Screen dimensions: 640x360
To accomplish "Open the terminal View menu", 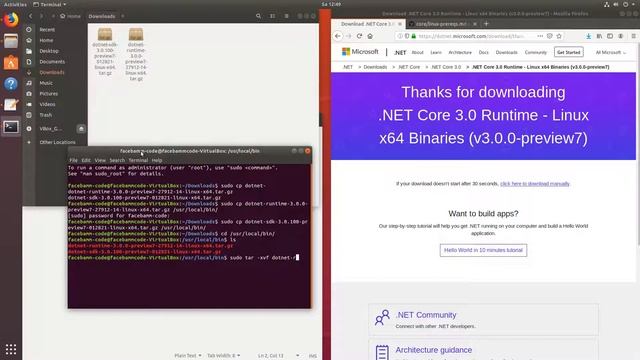I will tap(100, 160).
